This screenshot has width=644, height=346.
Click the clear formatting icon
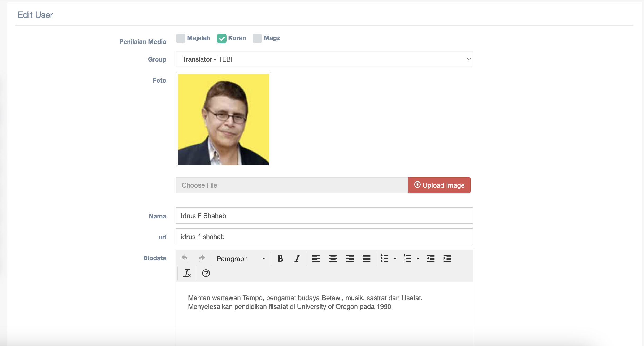coord(187,273)
